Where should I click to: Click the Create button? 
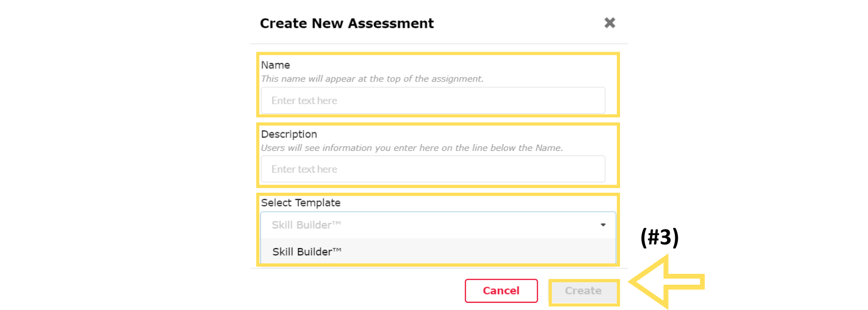(x=583, y=291)
